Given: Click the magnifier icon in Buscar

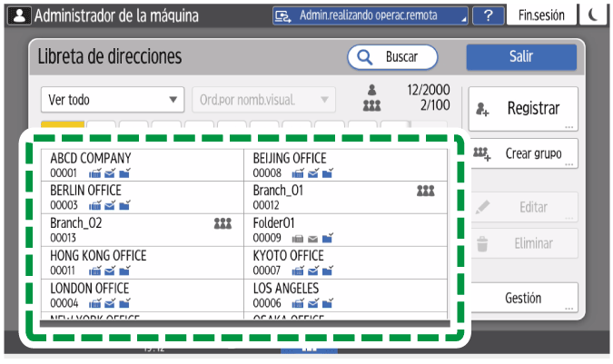Looking at the screenshot, I should (x=365, y=56).
